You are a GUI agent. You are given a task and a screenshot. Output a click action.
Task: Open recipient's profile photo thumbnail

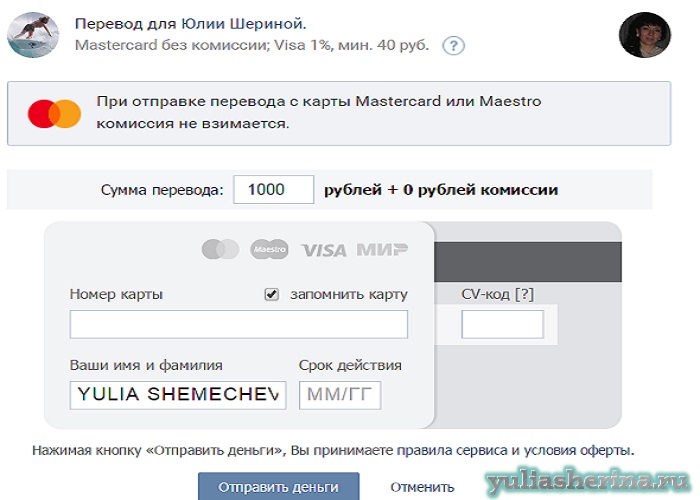tap(645, 35)
